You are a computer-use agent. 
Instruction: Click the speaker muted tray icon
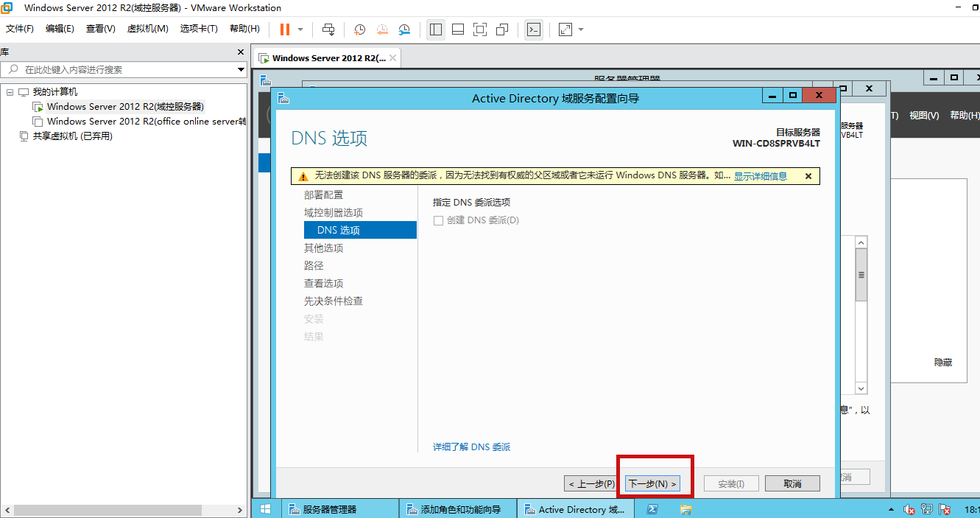pyautogui.click(x=910, y=509)
